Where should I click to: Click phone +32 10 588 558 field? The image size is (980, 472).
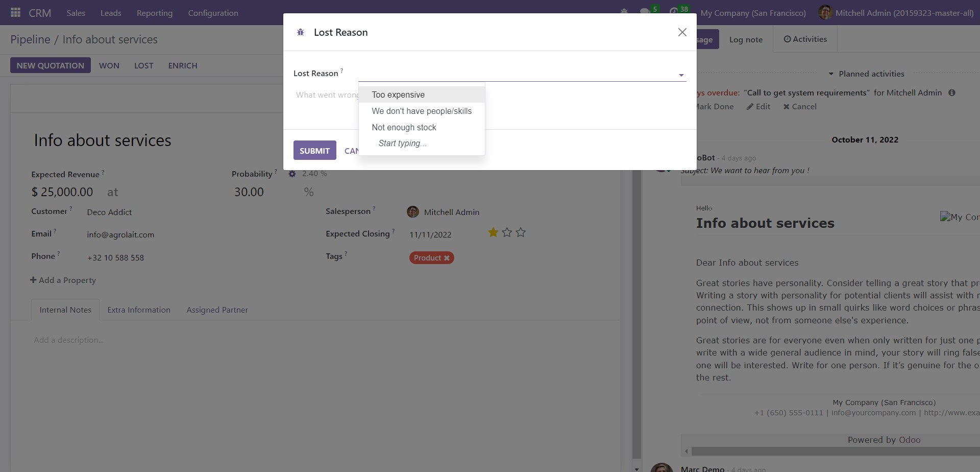tap(115, 257)
